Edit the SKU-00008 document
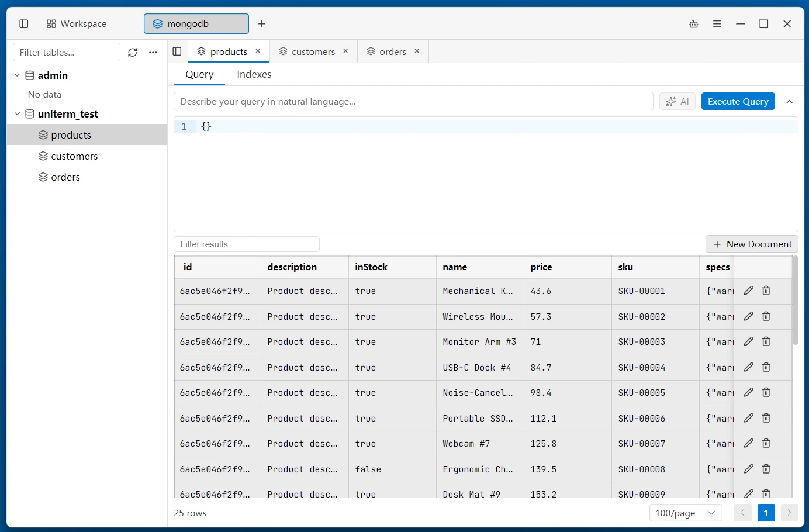809x532 pixels. [x=749, y=469]
